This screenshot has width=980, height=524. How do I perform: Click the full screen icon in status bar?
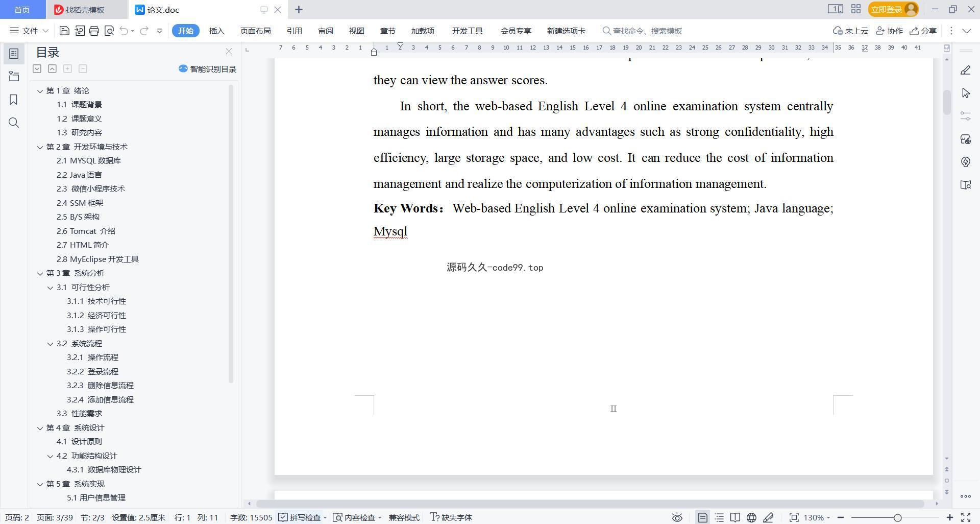tap(965, 517)
